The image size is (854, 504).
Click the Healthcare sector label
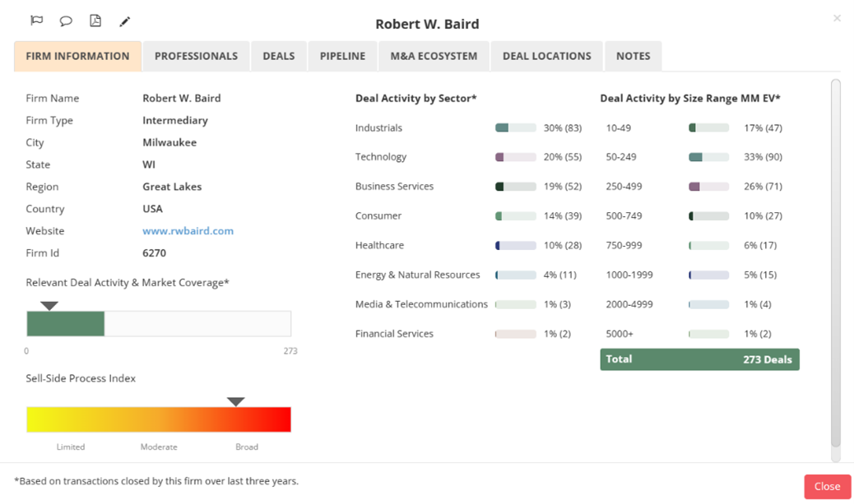[379, 245]
